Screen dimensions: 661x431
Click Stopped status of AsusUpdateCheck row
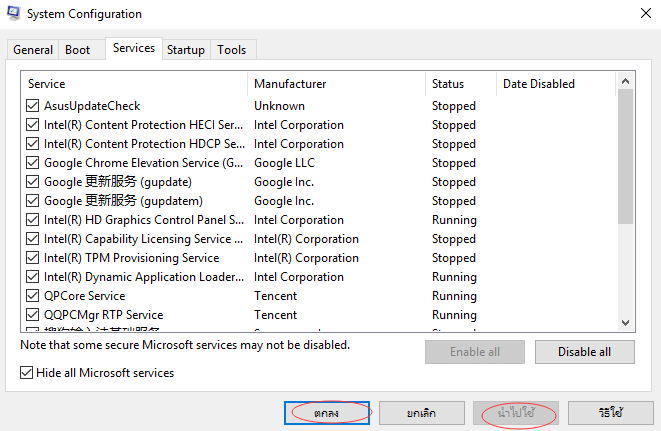454,106
